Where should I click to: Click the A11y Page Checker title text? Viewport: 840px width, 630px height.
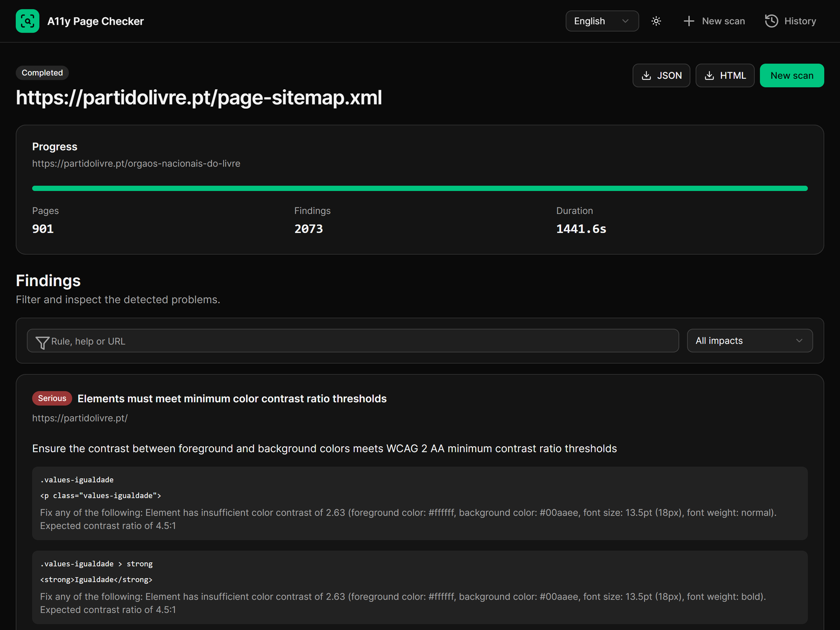[96, 21]
